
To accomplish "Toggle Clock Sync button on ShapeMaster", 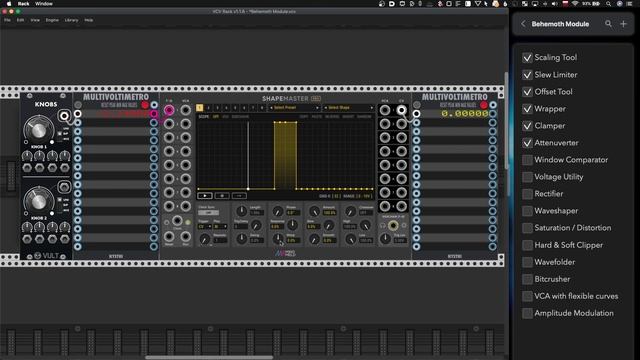I will (208, 213).
